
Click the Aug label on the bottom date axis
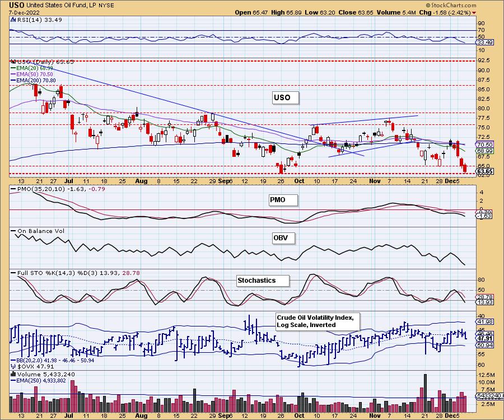coord(142,416)
